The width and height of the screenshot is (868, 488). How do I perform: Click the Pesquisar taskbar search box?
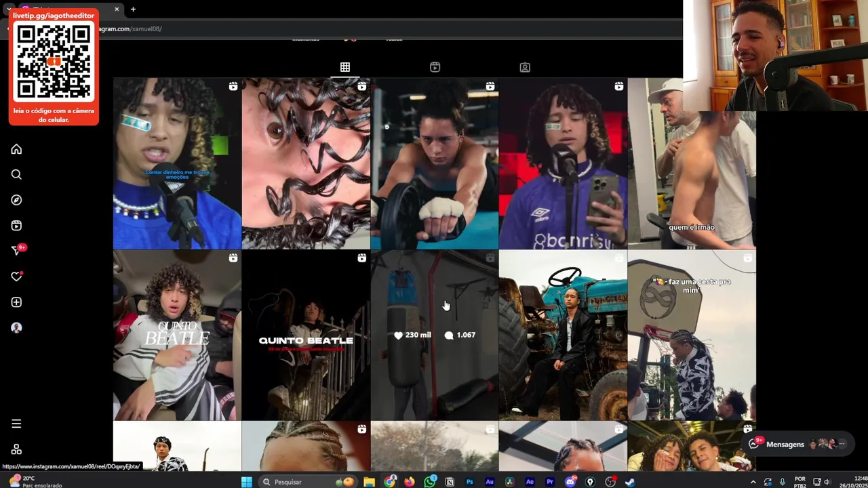309,482
